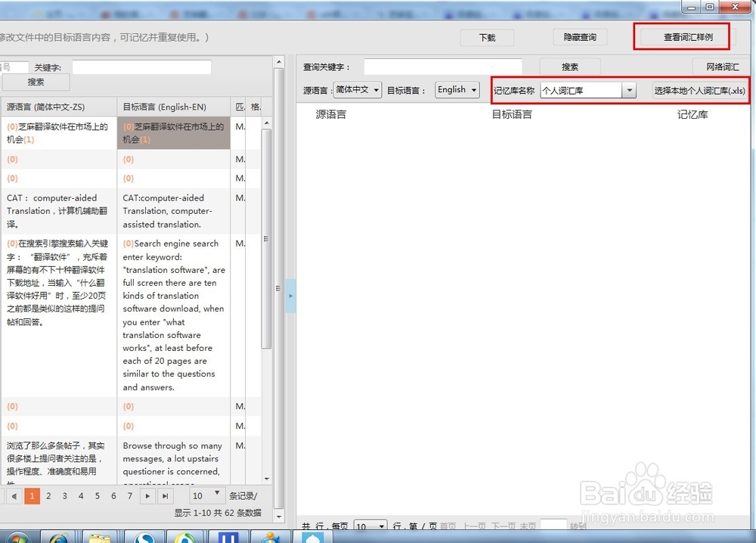Open the 源语言 简体中文 dropdown
This screenshot has height=543, width=756.
pos(358,90)
